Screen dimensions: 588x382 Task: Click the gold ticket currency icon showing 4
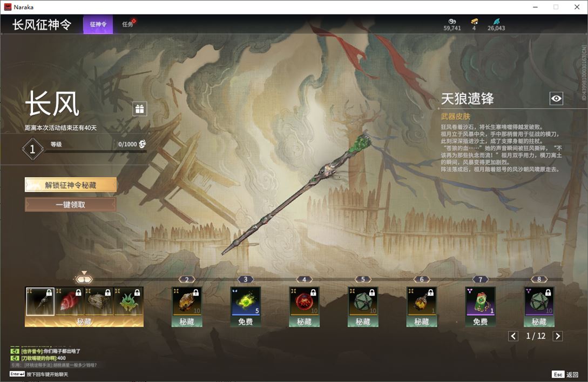coord(475,22)
